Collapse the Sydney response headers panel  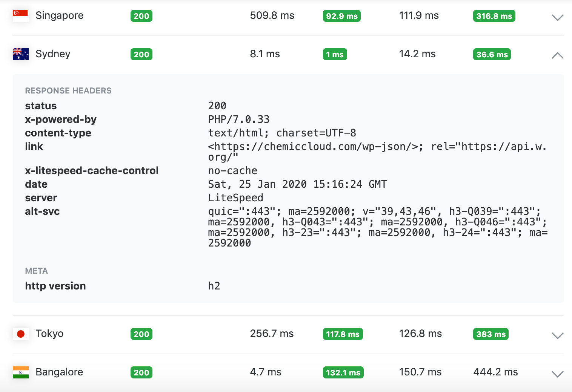557,55
